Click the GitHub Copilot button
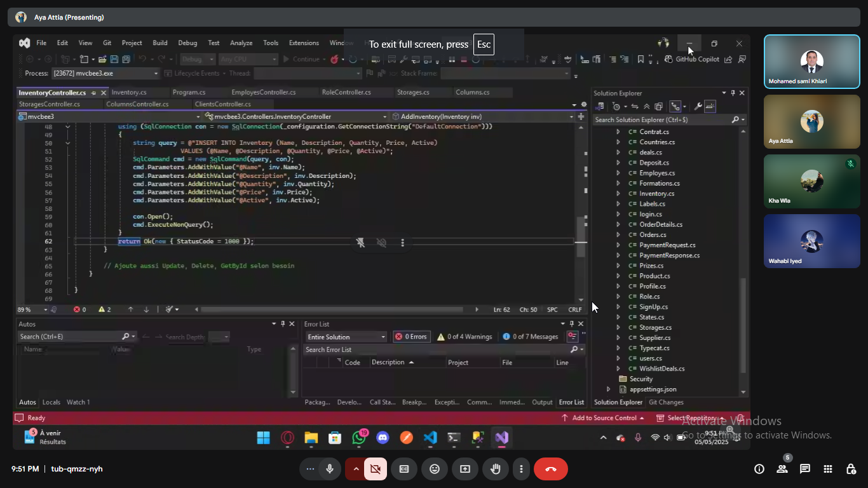 pos(692,59)
